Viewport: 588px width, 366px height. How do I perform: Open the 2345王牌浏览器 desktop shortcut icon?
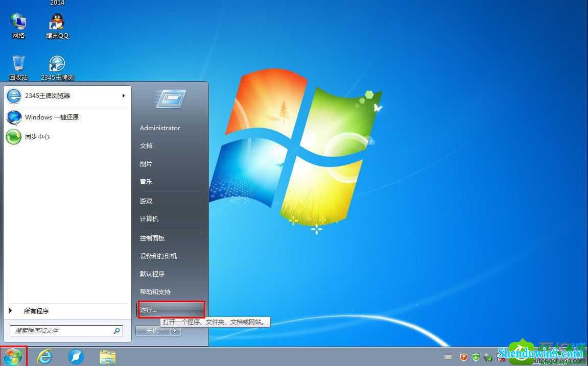tap(57, 67)
